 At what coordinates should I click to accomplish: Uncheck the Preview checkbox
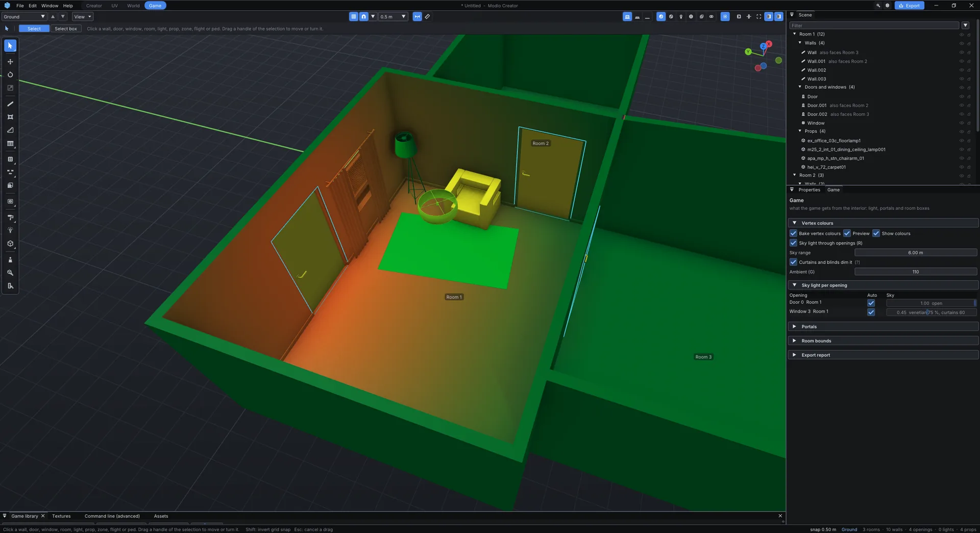pyautogui.click(x=847, y=233)
